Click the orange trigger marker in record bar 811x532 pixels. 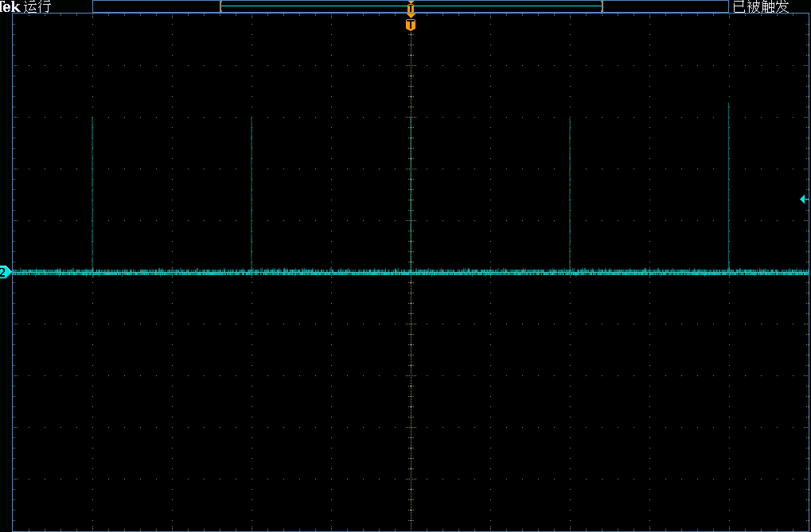click(x=411, y=7)
